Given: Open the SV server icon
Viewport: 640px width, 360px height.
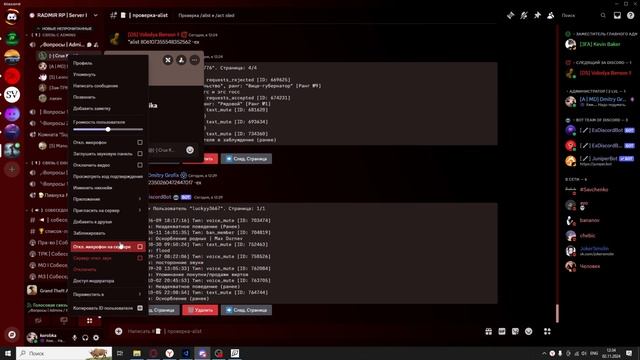Looking at the screenshot, I should (x=12, y=95).
